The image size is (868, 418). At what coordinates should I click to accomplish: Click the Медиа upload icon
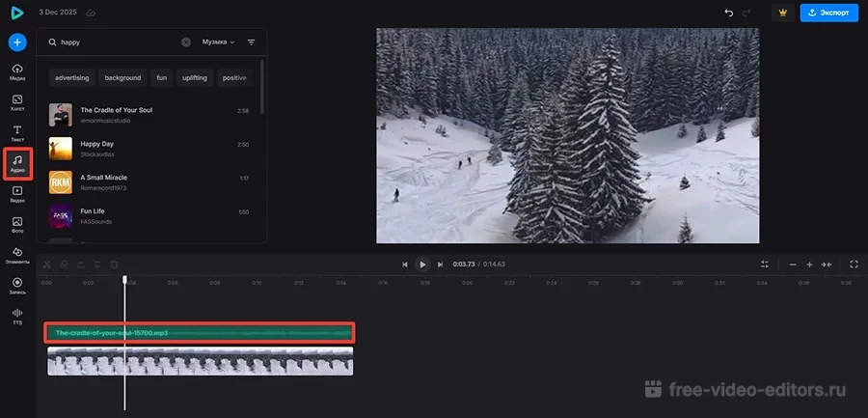click(17, 71)
